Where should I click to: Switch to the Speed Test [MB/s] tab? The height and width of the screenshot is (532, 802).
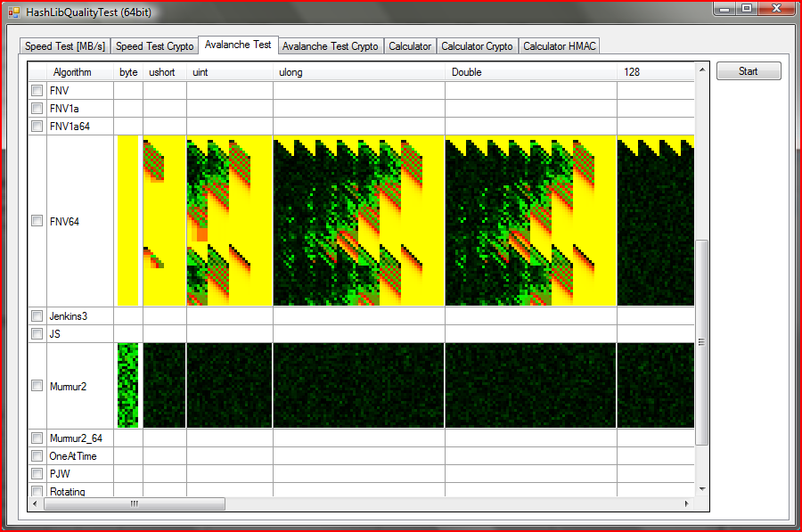pyautogui.click(x=65, y=46)
